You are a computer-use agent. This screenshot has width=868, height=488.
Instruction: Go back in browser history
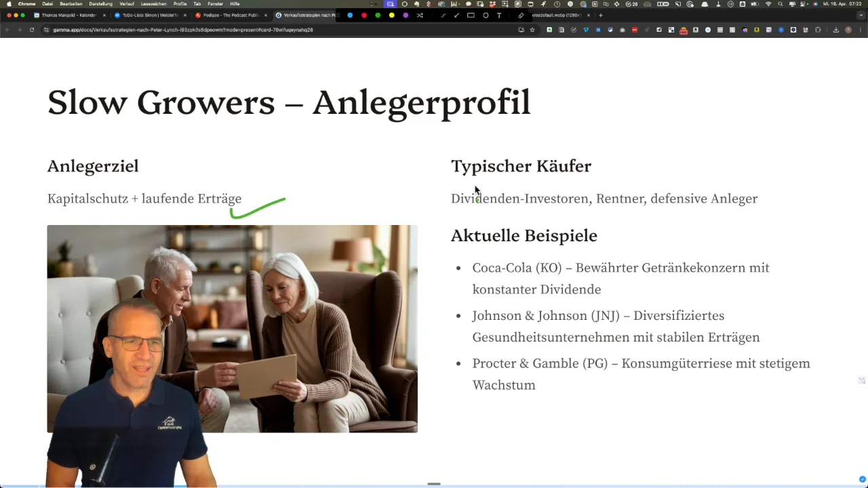coord(7,30)
